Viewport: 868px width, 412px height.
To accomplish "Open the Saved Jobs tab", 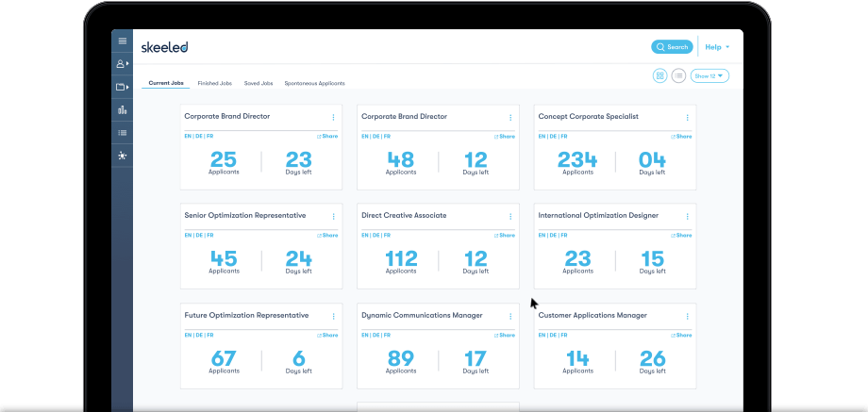I will 259,84.
